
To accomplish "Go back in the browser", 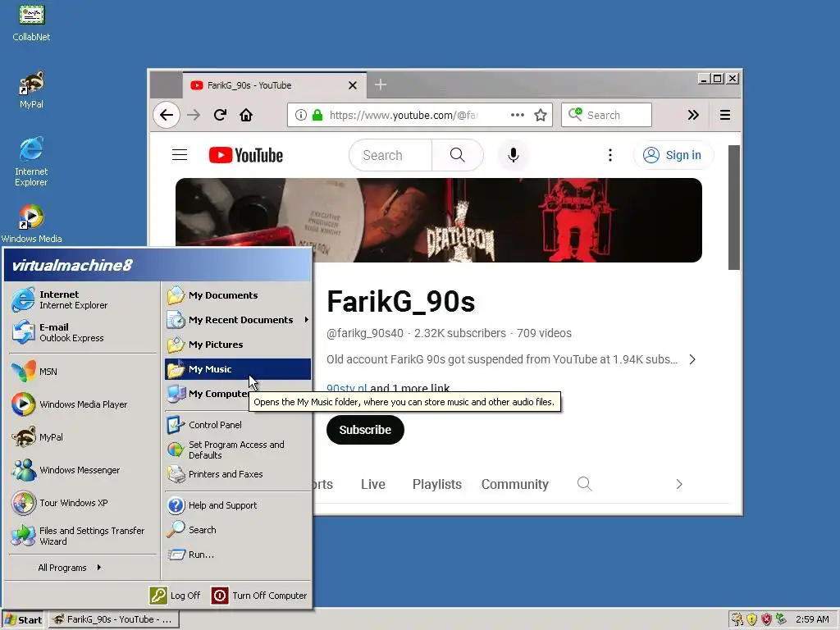I will point(167,115).
